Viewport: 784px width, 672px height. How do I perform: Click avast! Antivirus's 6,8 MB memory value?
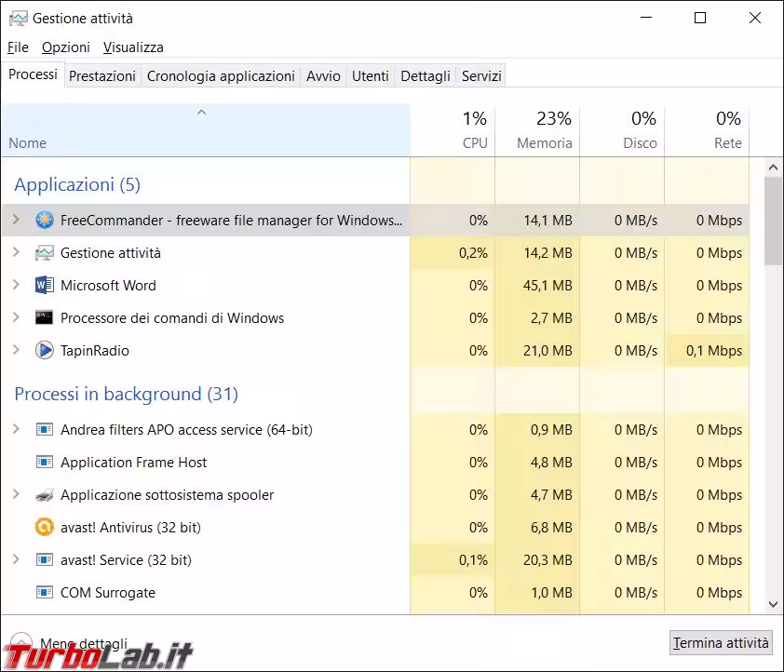[551, 528]
